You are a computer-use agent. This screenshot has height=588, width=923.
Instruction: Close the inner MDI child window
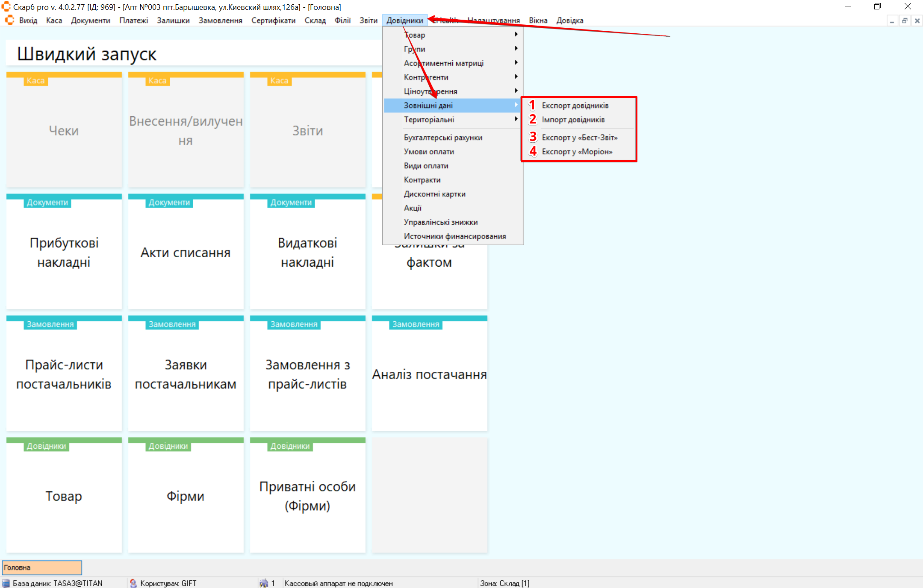coord(917,21)
